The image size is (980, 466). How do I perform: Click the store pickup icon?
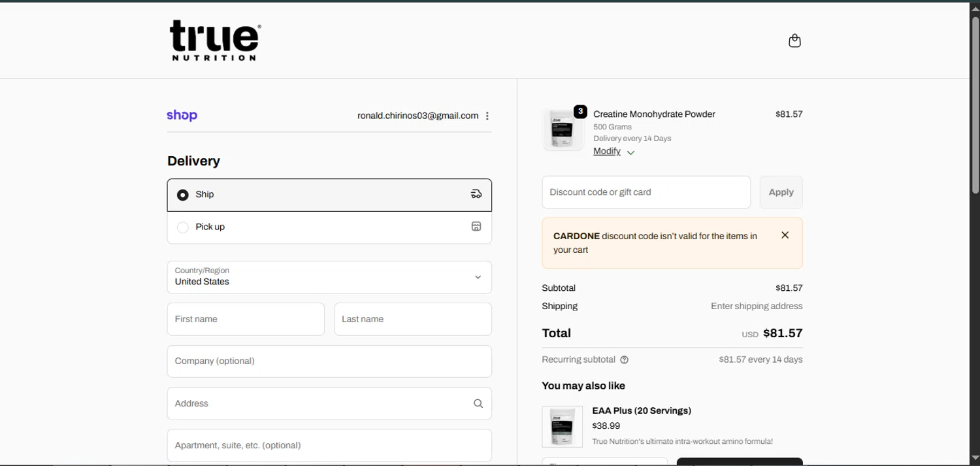click(476, 227)
